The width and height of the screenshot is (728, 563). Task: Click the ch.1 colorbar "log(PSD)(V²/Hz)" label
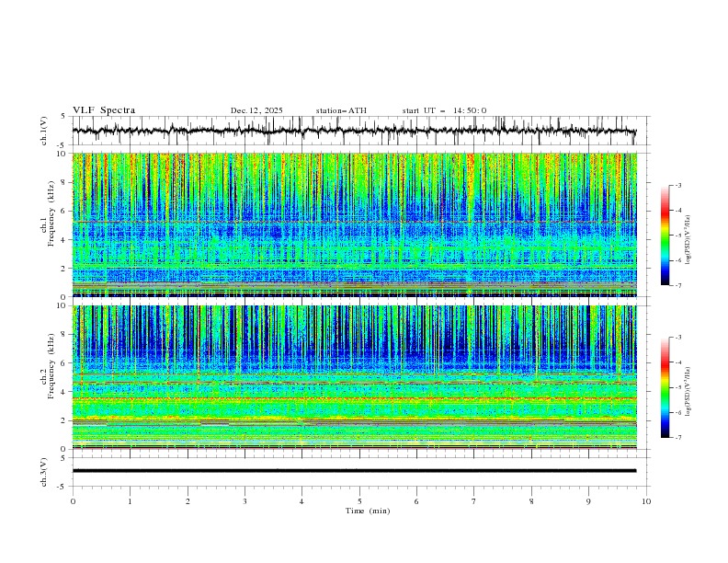coord(689,240)
